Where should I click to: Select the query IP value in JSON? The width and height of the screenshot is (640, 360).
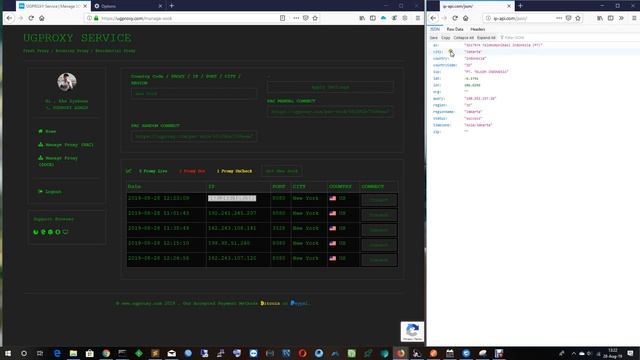[x=480, y=98]
